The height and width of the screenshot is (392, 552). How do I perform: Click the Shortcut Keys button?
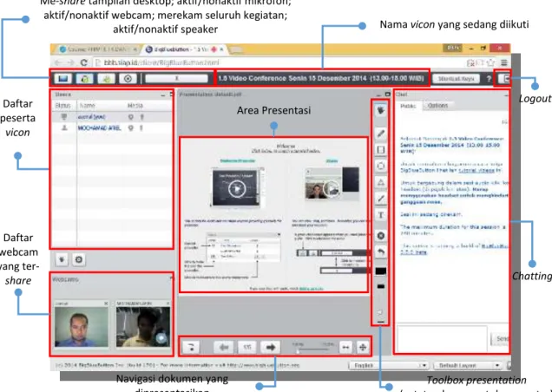tap(456, 78)
